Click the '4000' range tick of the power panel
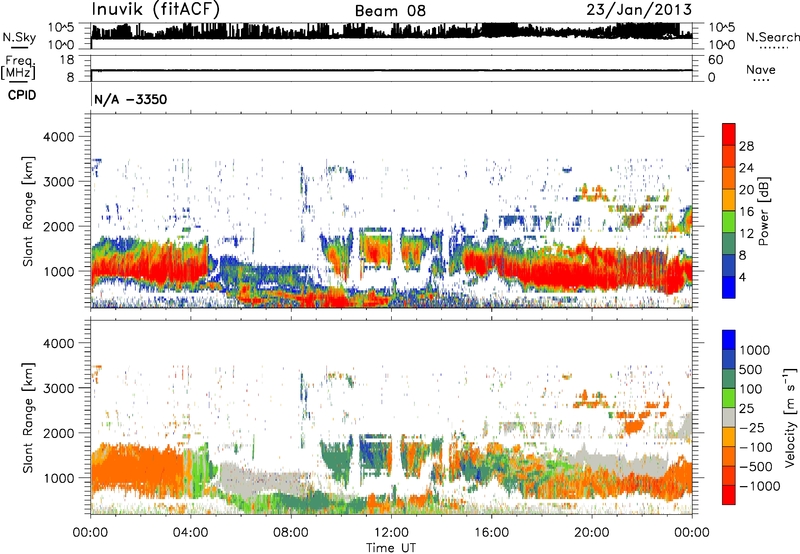 tap(59, 137)
